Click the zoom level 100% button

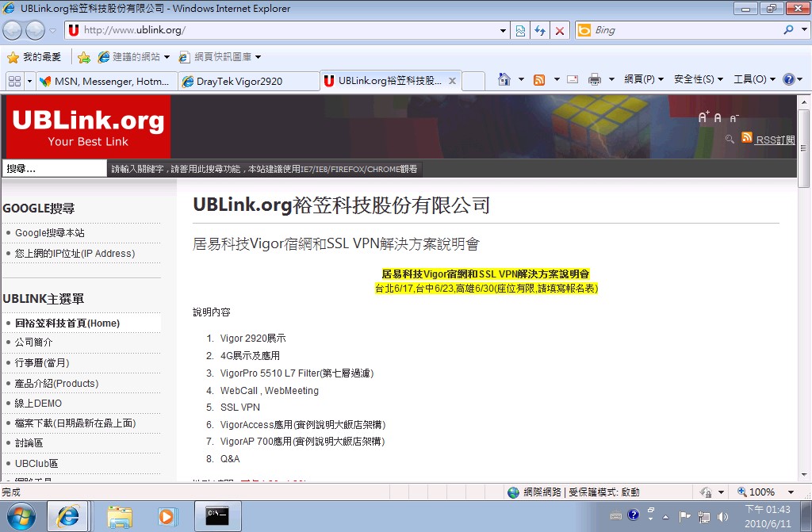(x=756, y=492)
